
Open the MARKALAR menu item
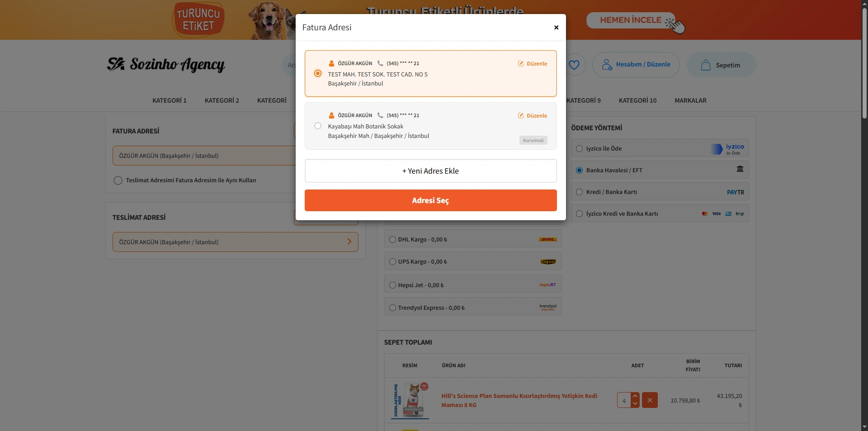pos(690,100)
